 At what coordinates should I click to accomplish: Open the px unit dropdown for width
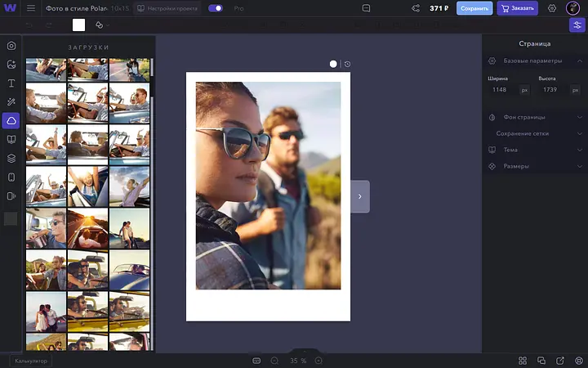[x=524, y=90]
